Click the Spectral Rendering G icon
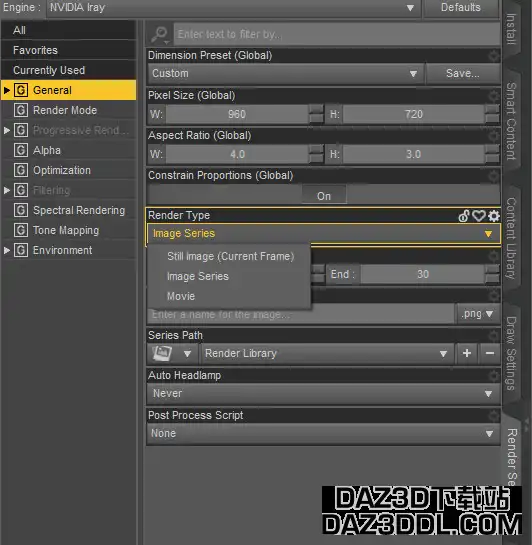532x545 pixels. [21, 210]
